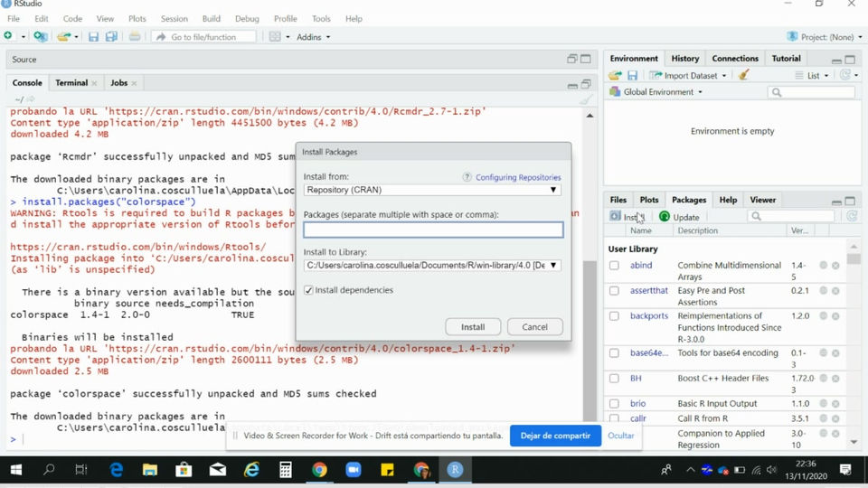Open the List view dropdown
The height and width of the screenshot is (488, 868).
click(x=812, y=75)
